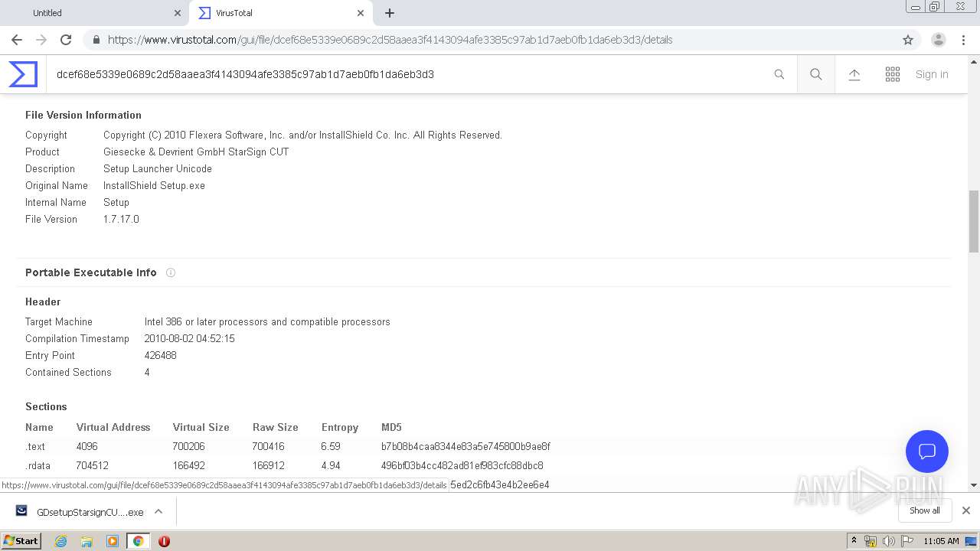Click the taskbar clock 11:05 AM
980x551 pixels.
click(941, 541)
